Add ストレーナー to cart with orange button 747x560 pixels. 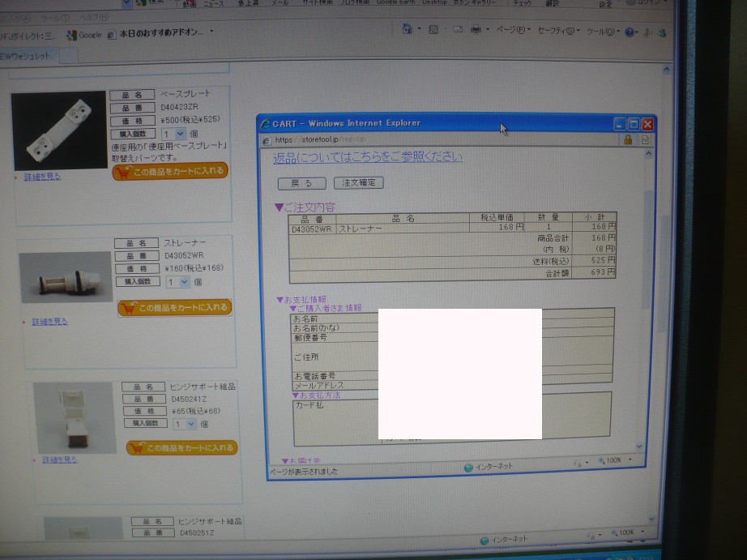tap(174, 308)
